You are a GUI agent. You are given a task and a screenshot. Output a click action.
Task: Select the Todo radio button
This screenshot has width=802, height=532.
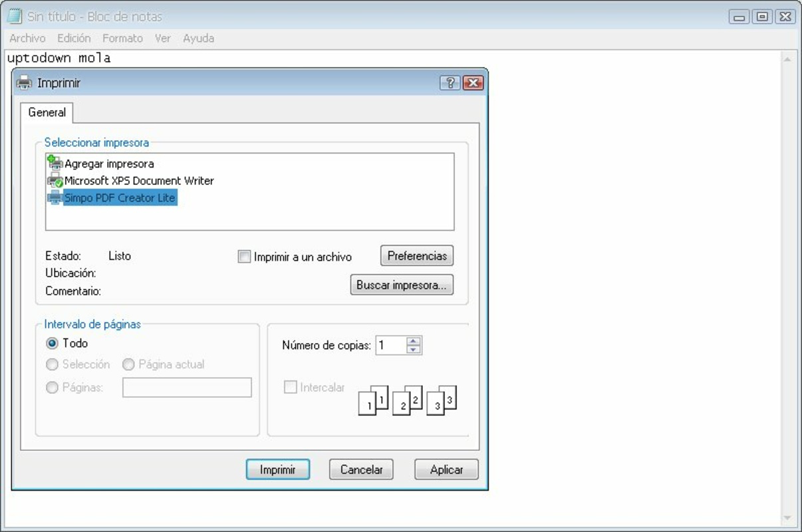pyautogui.click(x=52, y=344)
